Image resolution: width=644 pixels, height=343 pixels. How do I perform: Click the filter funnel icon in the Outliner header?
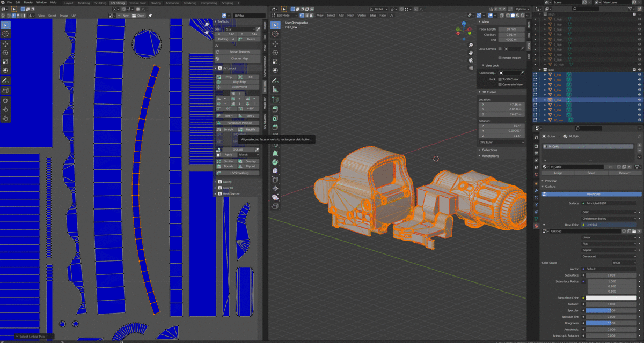[629, 9]
